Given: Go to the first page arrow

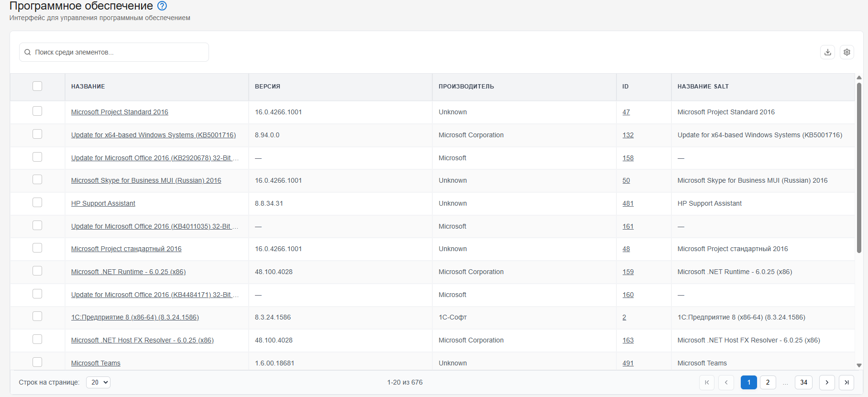Looking at the screenshot, I should [x=707, y=382].
